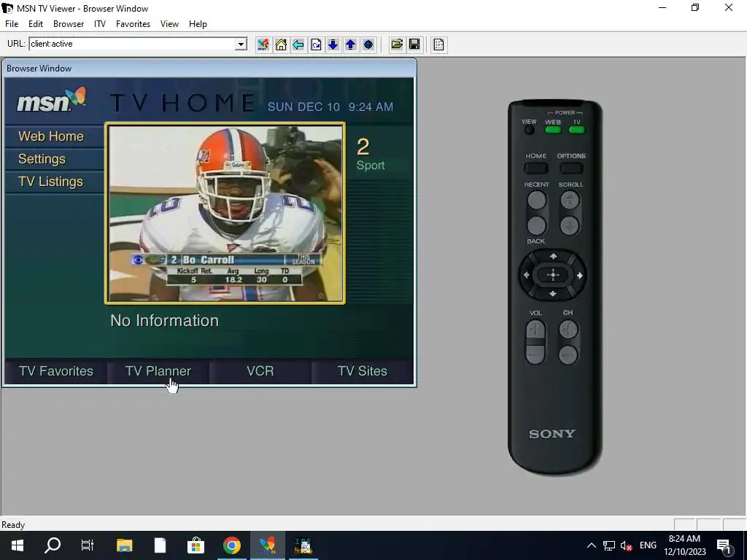Open Microsoft Store from the taskbar
The height and width of the screenshot is (560, 747).
tap(196, 545)
